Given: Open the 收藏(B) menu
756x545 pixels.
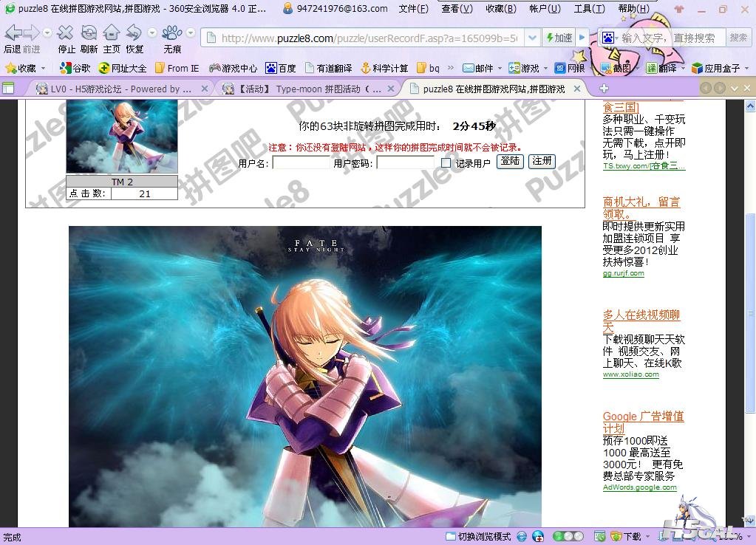Looking at the screenshot, I should (501, 9).
